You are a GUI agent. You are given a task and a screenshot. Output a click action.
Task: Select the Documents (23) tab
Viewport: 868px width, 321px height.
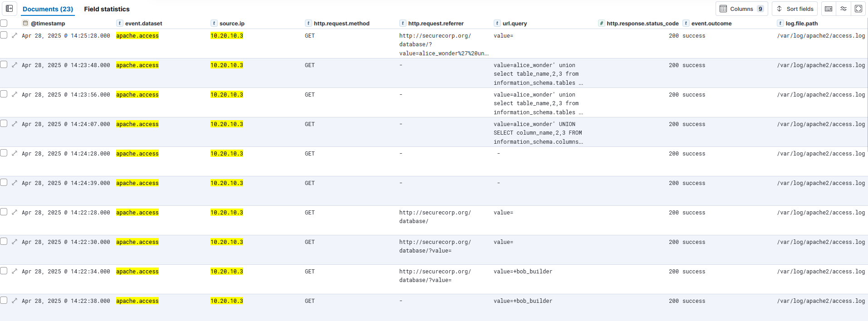pyautogui.click(x=48, y=9)
